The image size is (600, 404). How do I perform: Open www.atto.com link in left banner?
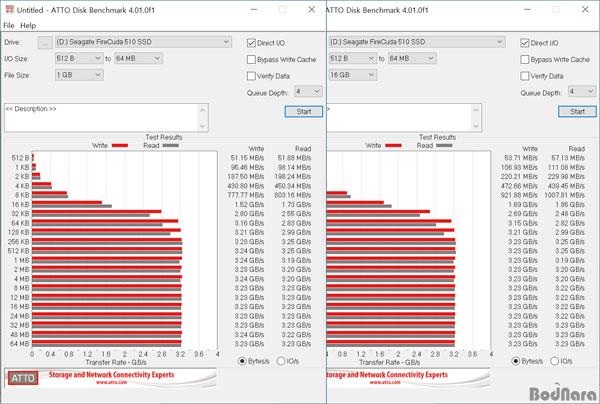coord(111,382)
